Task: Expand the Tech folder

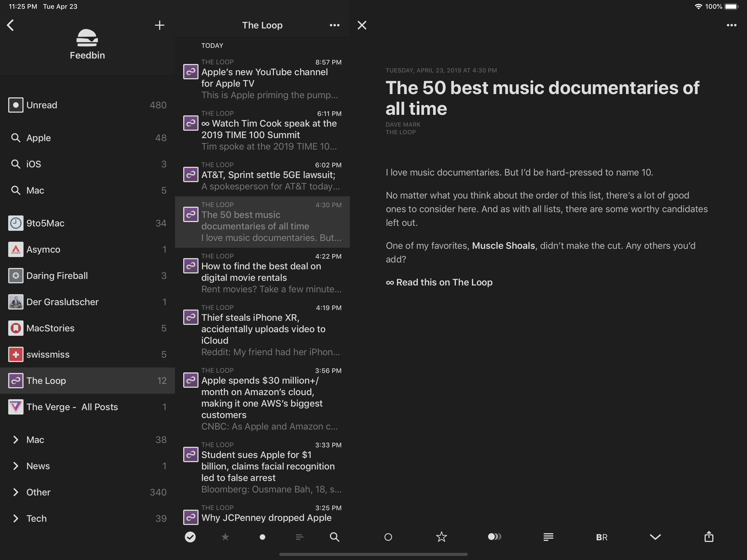Action: [16, 518]
